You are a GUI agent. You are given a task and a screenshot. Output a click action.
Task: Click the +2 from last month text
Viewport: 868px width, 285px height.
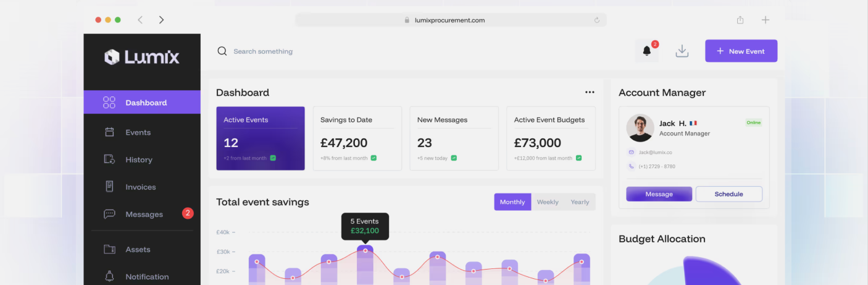[245, 158]
